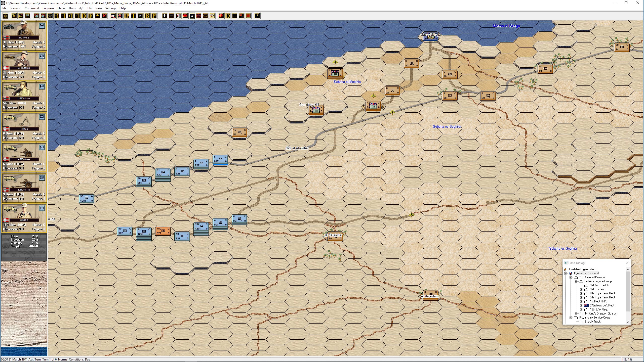The image size is (644, 362).
Task: Click the yellow F toolbar button
Action: 91,16
